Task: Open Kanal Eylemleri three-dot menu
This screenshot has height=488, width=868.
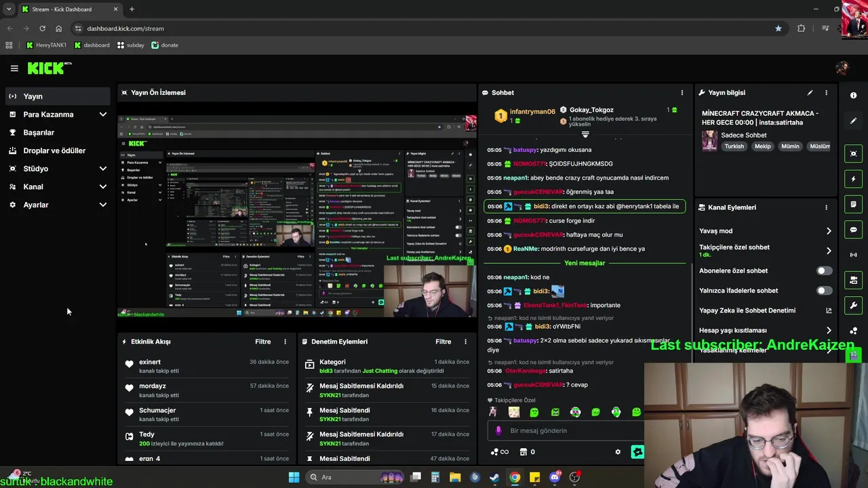Action: coord(826,207)
